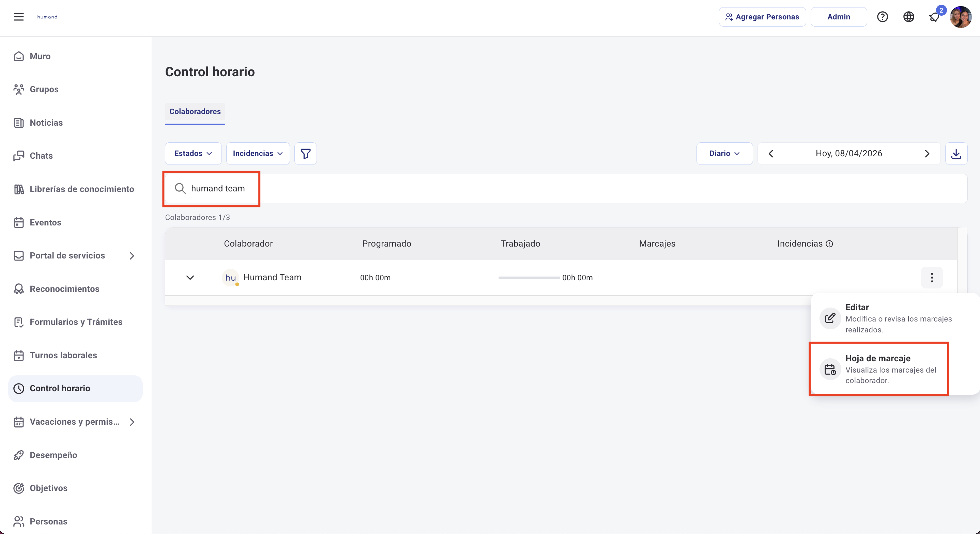
Task: Open the Incidencias filter dropdown
Action: 258,153
